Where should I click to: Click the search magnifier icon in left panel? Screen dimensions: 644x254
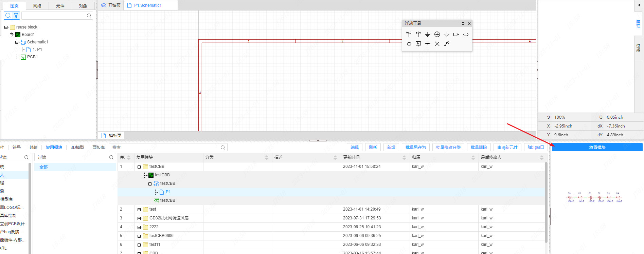[x=8, y=16]
